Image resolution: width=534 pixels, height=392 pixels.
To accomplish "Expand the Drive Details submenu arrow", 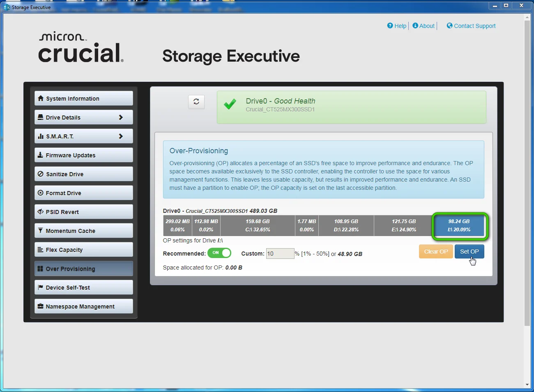I will [x=121, y=118].
